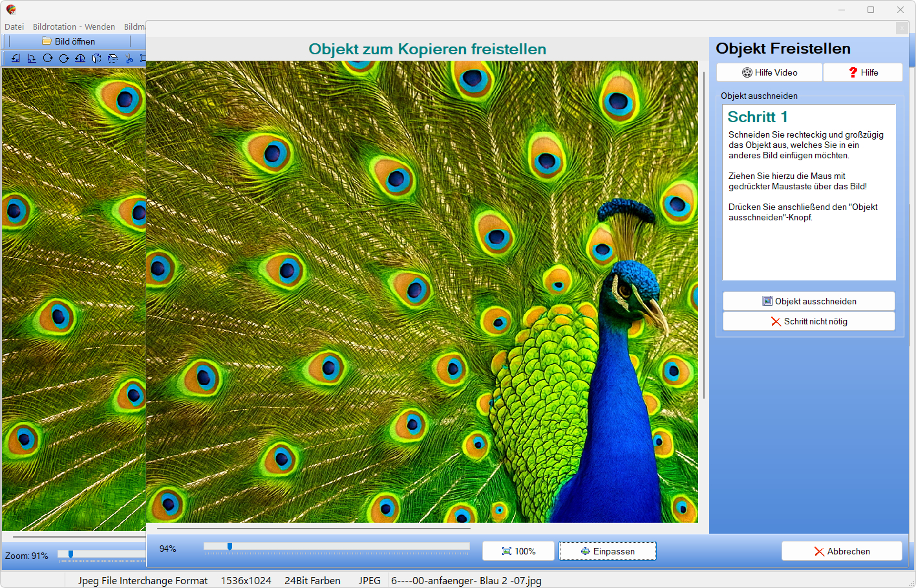Image resolution: width=916 pixels, height=588 pixels.
Task: Click the 94% zoom slider handle
Action: 229,547
